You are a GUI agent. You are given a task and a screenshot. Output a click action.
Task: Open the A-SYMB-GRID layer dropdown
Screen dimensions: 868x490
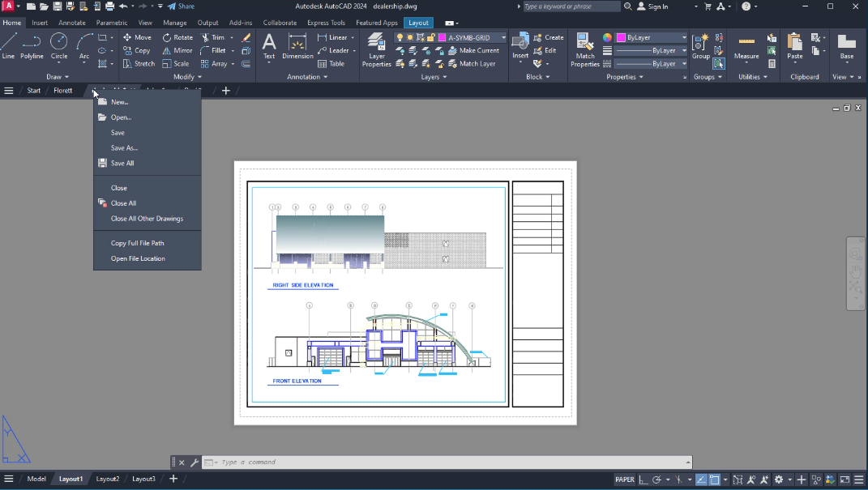point(504,37)
